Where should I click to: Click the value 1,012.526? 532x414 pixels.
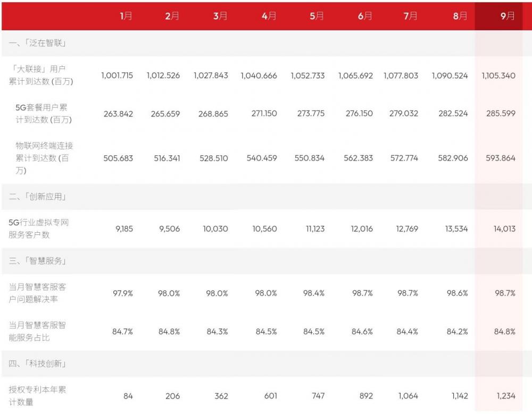(x=163, y=75)
